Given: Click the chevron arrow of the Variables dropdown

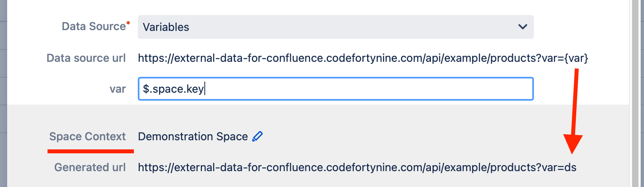Looking at the screenshot, I should (x=522, y=27).
